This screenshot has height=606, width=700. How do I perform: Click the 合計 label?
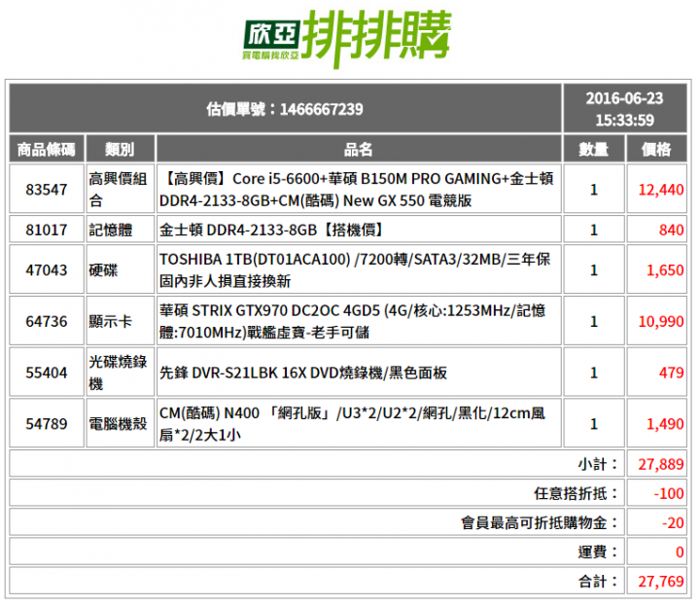pyautogui.click(x=598, y=581)
